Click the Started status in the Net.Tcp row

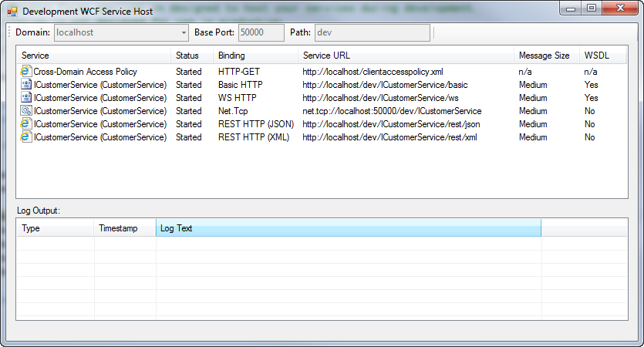pyautogui.click(x=188, y=111)
